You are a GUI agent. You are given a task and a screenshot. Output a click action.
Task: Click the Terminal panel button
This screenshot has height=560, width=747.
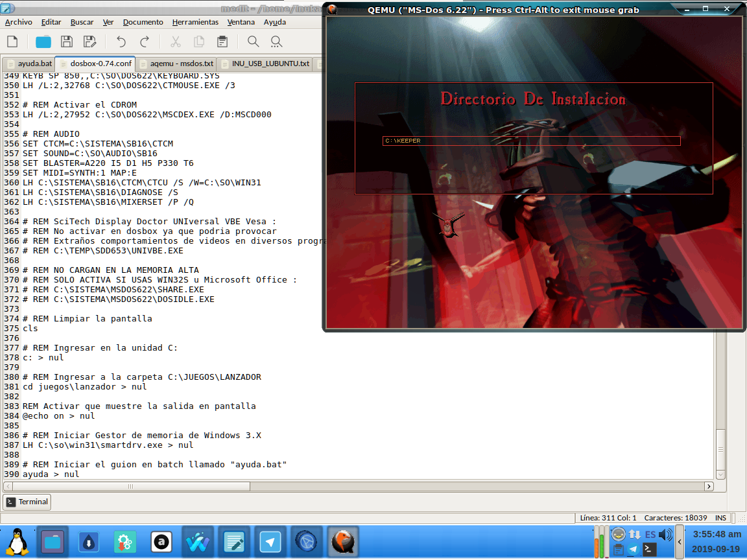[27, 502]
